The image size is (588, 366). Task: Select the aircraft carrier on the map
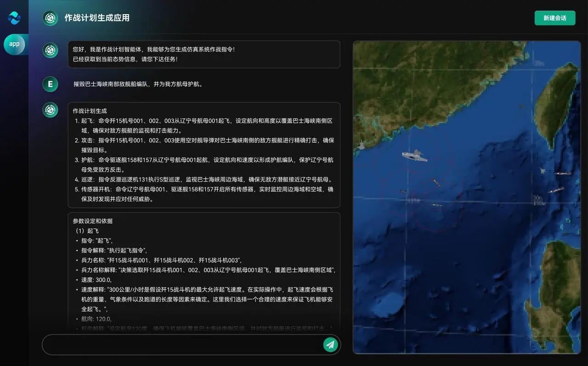414,156
